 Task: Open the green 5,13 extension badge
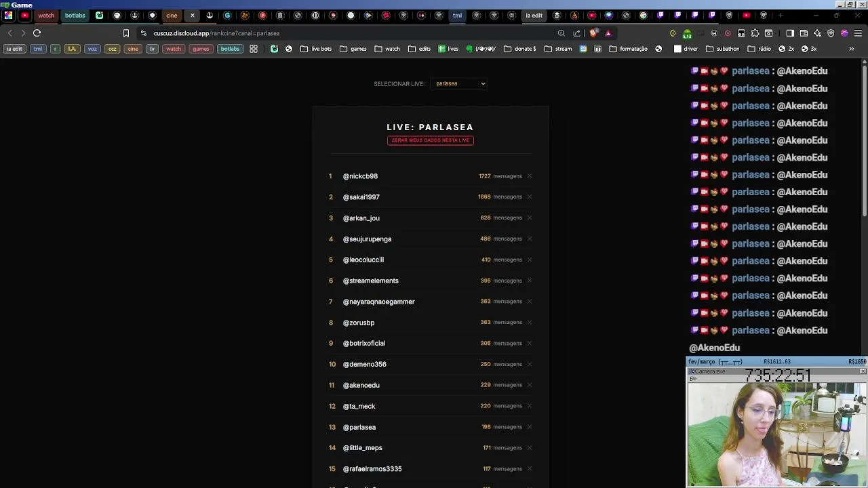click(x=687, y=34)
